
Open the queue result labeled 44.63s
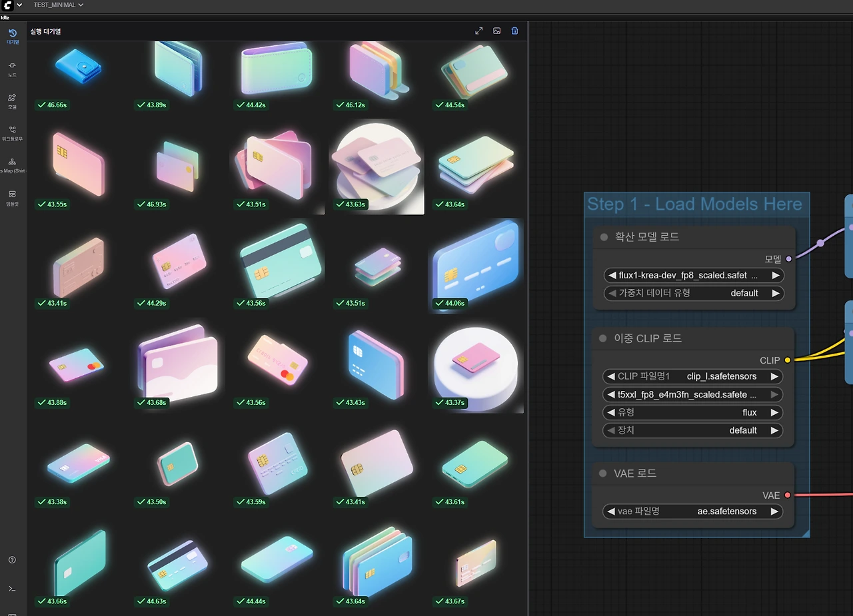[177, 563]
